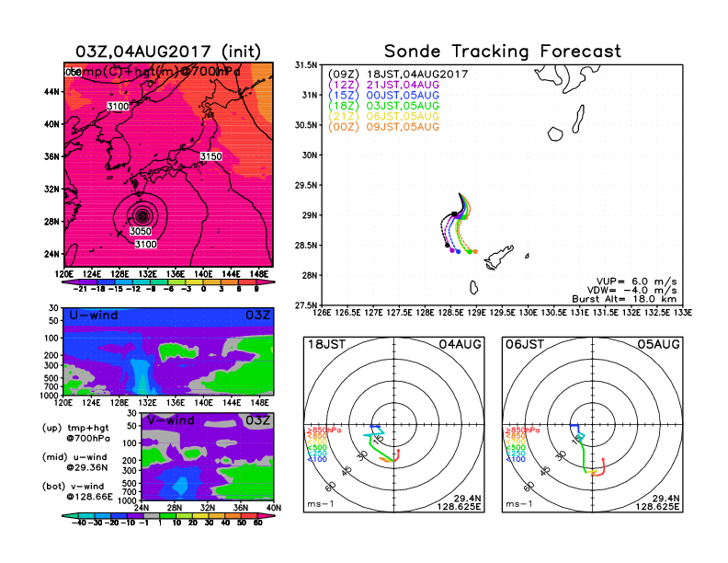Click the 'U-wind' panel label

click(94, 316)
